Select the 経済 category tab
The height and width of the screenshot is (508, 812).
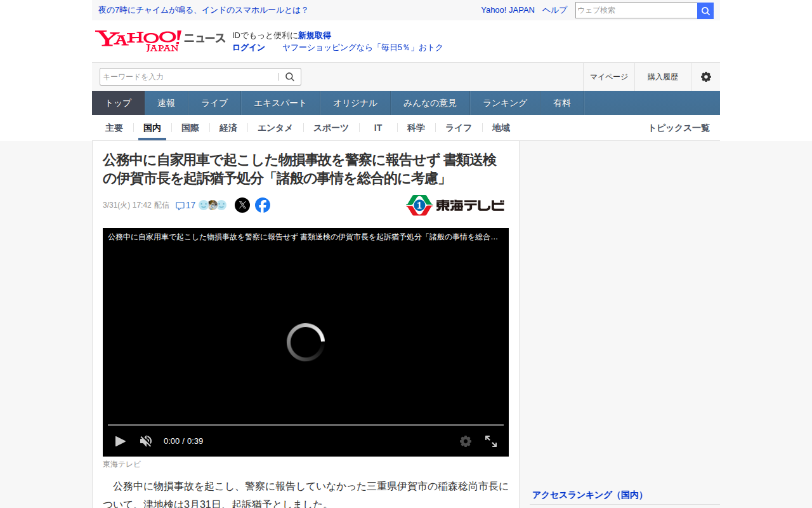[228, 128]
